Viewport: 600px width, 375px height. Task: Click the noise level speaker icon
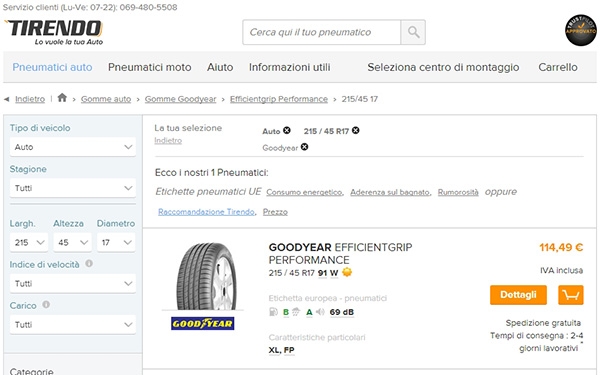(x=320, y=312)
